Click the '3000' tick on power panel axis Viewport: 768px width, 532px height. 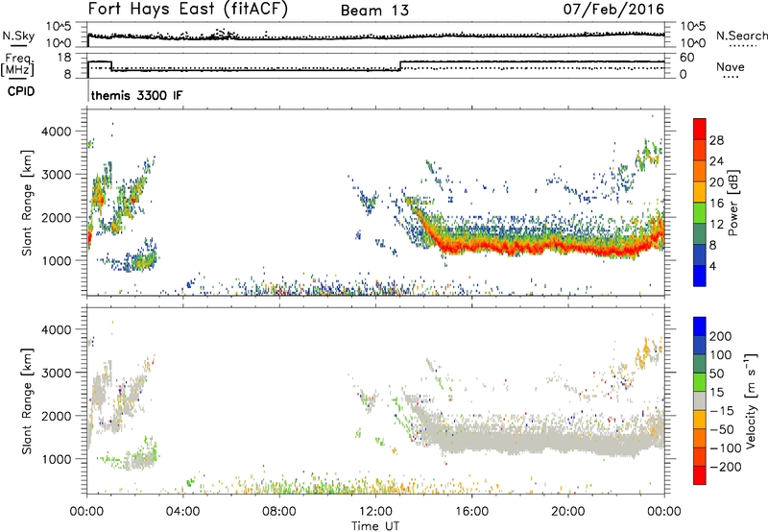coord(56,175)
